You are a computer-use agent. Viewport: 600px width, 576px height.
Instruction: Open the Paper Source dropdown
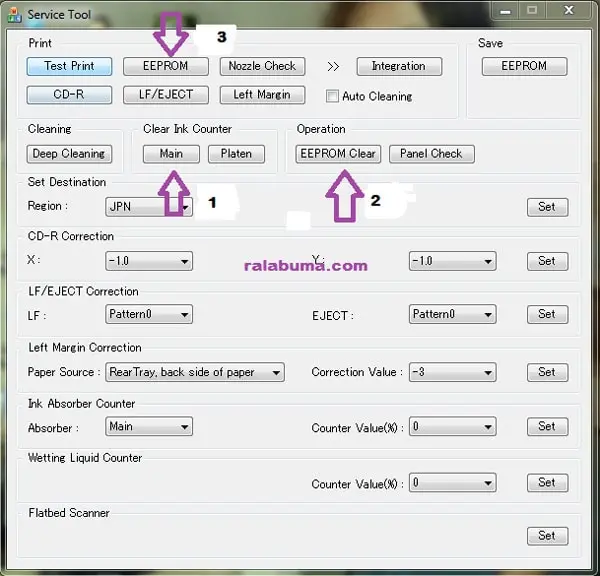194,372
